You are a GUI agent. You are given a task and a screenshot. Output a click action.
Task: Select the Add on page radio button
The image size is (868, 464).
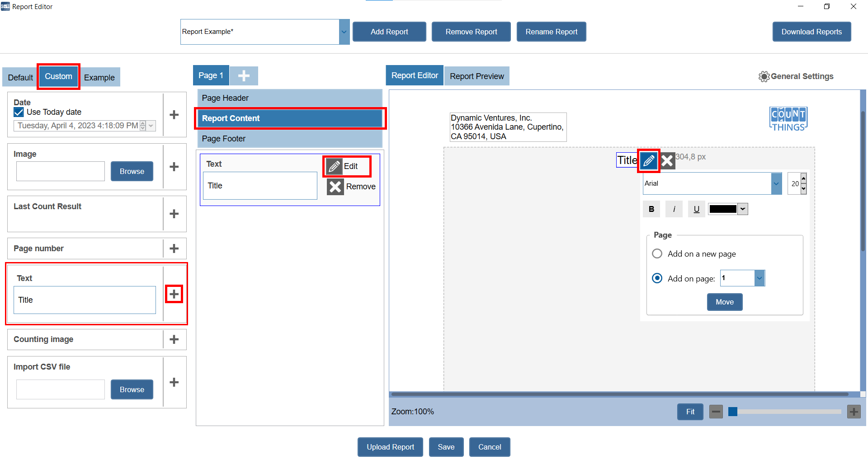657,278
